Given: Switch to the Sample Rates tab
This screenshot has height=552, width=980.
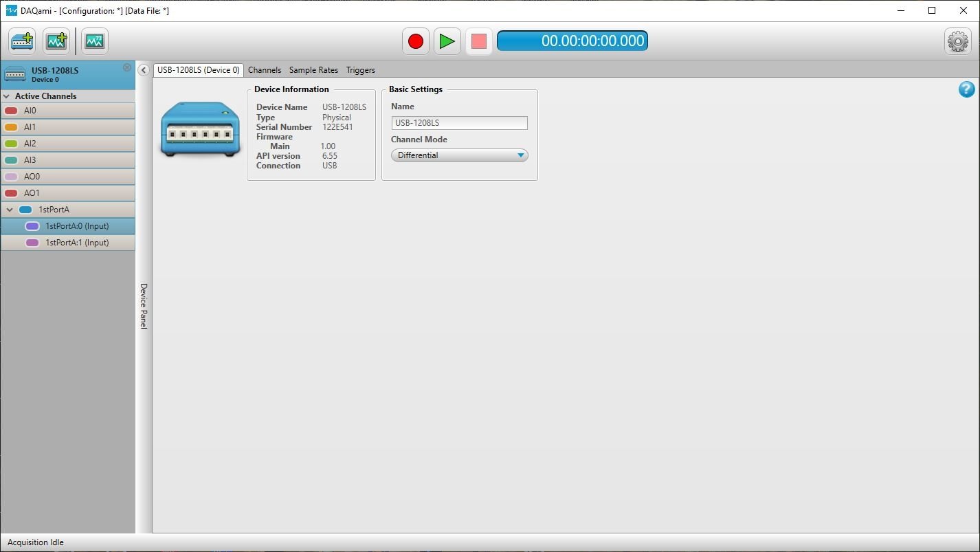Looking at the screenshot, I should [x=313, y=70].
